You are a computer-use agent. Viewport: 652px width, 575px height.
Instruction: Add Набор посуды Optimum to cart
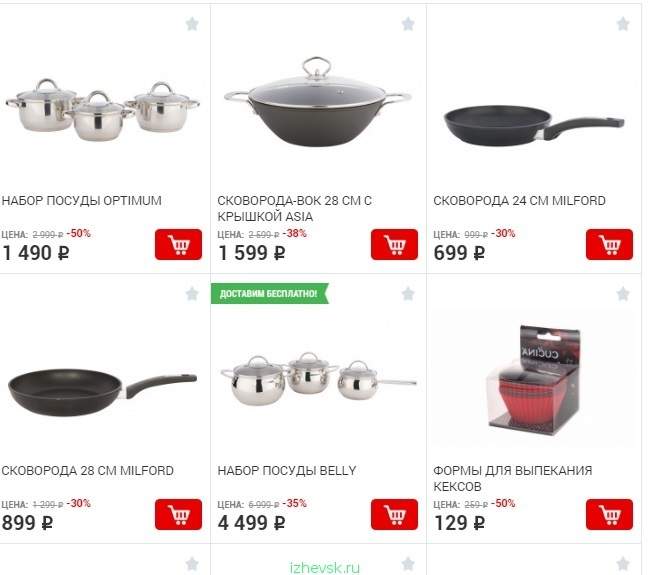[x=178, y=244]
